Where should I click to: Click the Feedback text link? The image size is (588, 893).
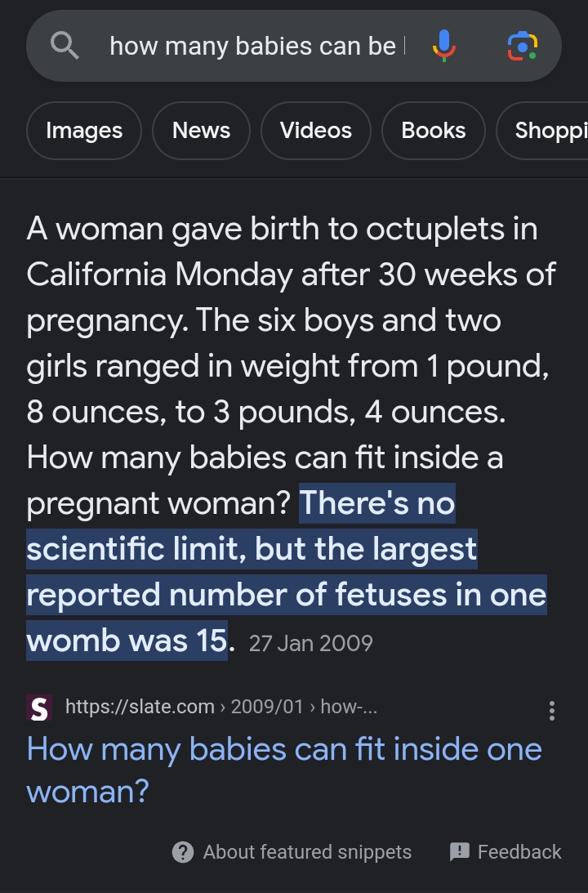click(x=519, y=852)
